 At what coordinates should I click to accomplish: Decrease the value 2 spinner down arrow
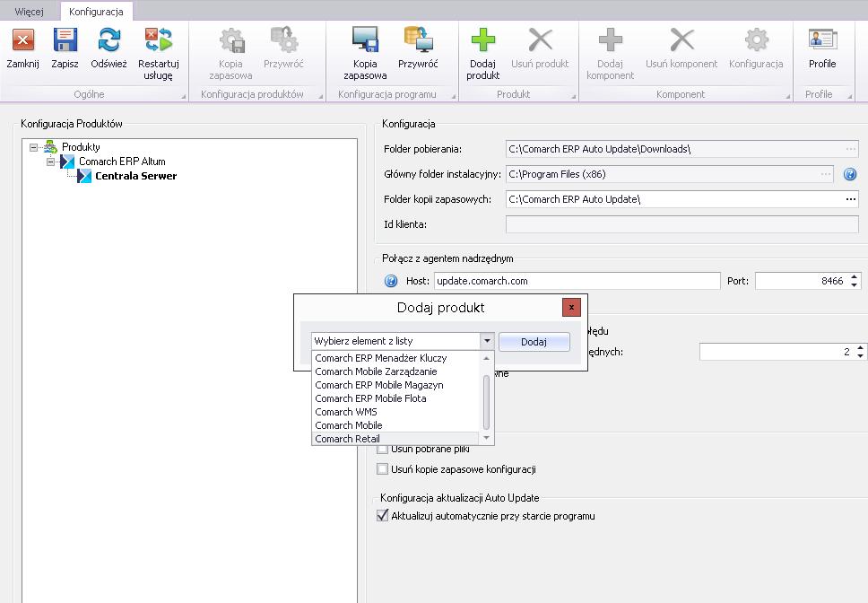(x=860, y=355)
